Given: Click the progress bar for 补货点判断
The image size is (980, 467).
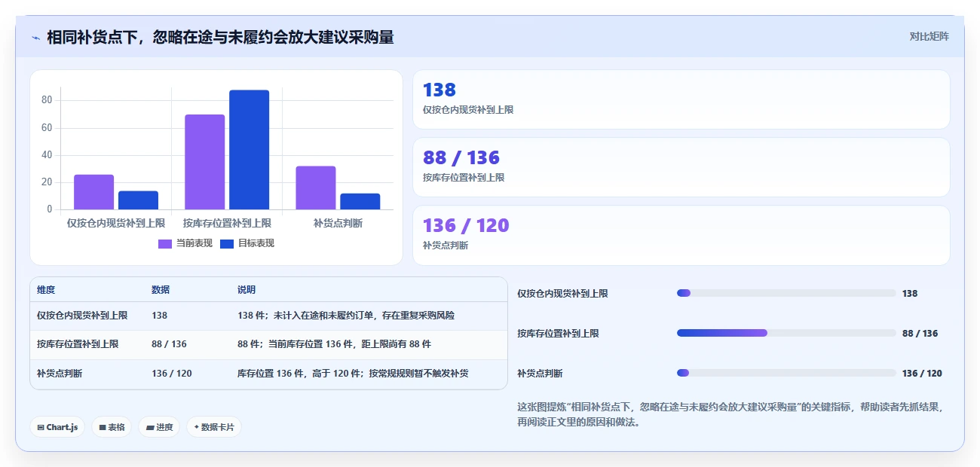Looking at the screenshot, I should click(x=786, y=373).
